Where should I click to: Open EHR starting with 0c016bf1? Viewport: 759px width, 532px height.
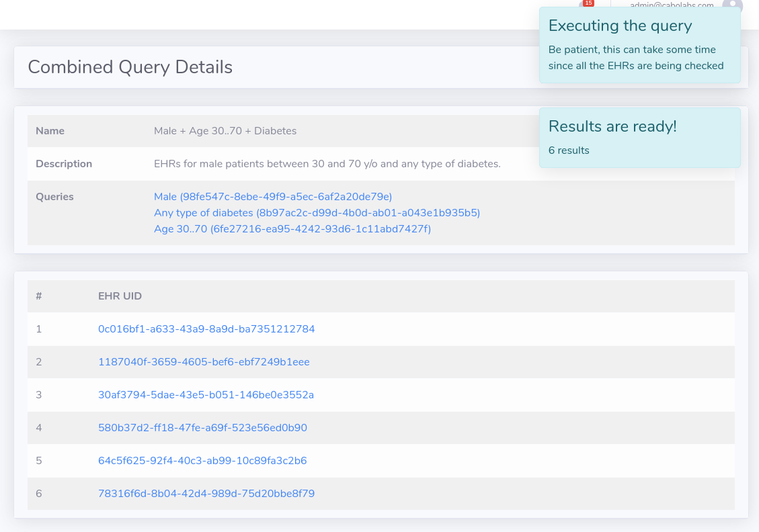(206, 329)
